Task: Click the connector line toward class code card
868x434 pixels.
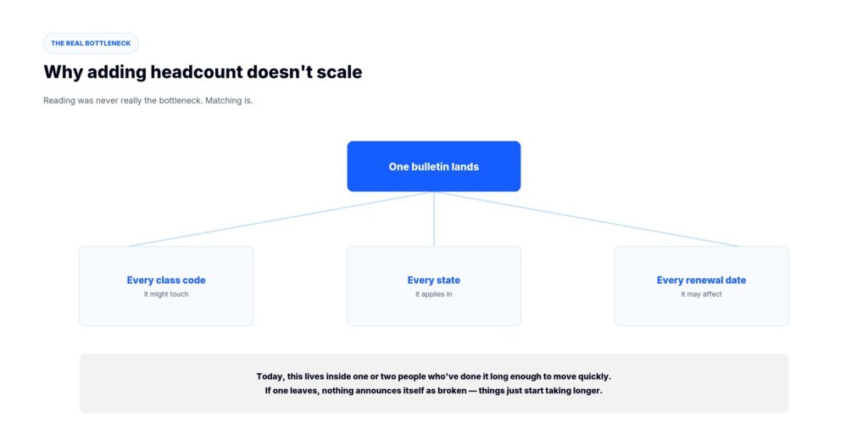Action: click(281, 220)
